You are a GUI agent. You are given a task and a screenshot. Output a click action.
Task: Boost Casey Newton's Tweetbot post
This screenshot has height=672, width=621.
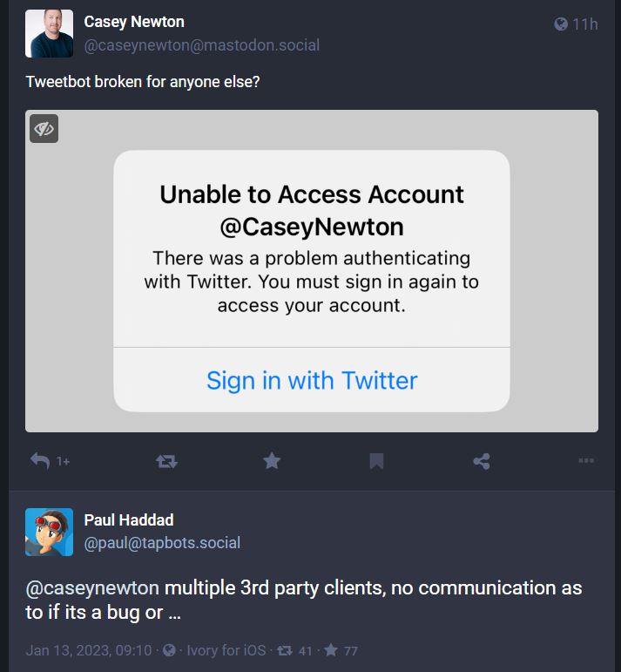pos(166,461)
